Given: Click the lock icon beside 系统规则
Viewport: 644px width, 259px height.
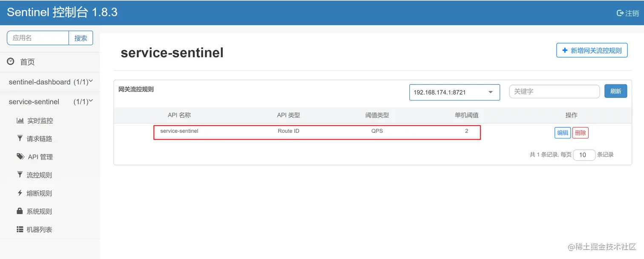Looking at the screenshot, I should point(20,211).
